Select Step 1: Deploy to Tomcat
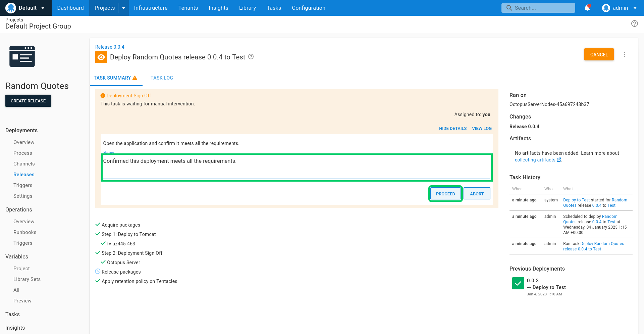The height and width of the screenshot is (334, 644). pyautogui.click(x=128, y=234)
